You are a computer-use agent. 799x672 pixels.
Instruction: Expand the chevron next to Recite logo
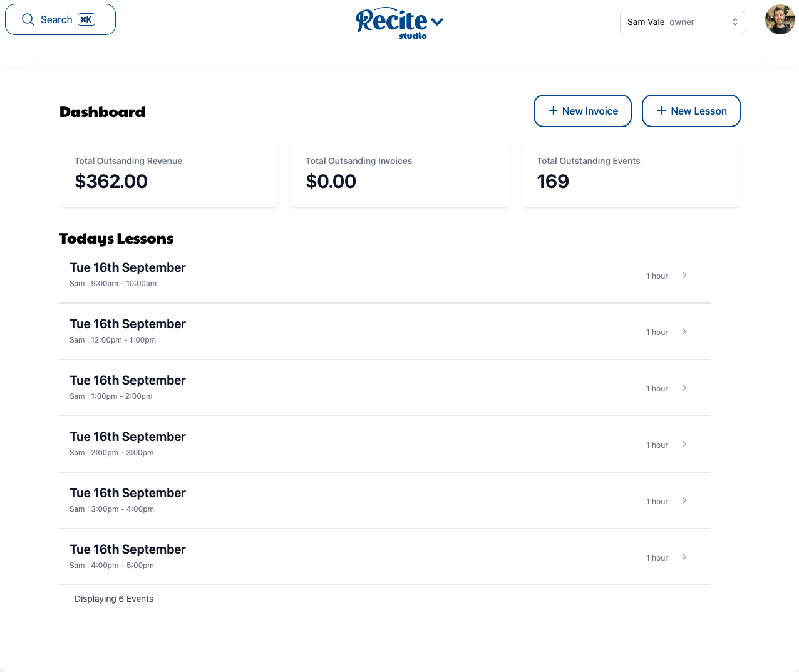pyautogui.click(x=437, y=22)
